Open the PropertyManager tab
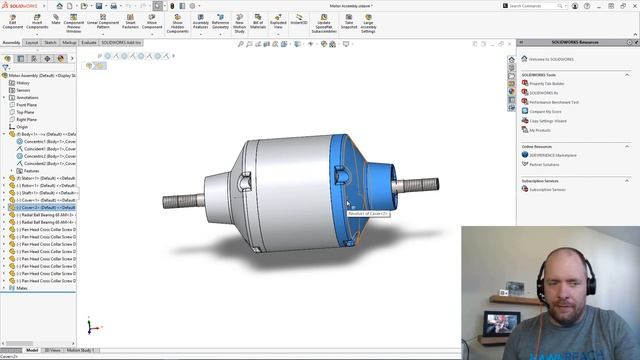Screen dimensions: 640x360 21,59
